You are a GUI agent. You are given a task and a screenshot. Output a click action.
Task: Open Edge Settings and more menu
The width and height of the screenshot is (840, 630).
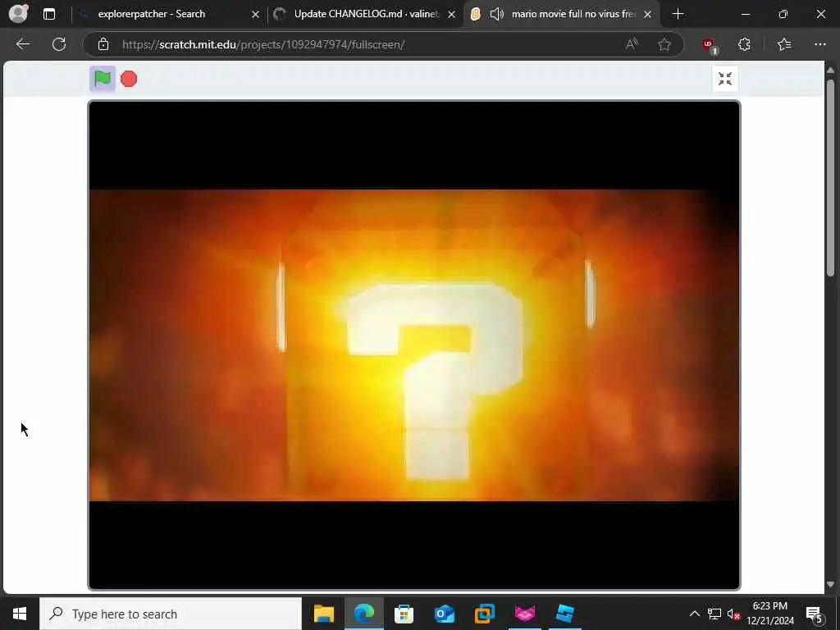pos(820,44)
